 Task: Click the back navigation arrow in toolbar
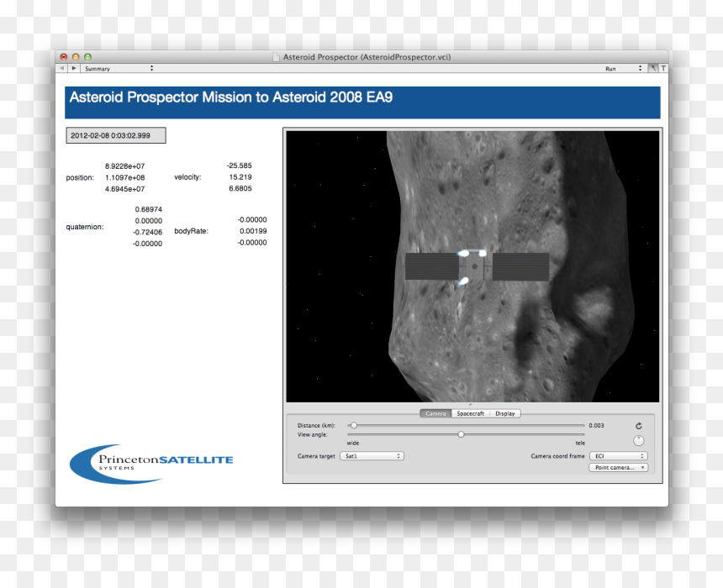[61, 68]
